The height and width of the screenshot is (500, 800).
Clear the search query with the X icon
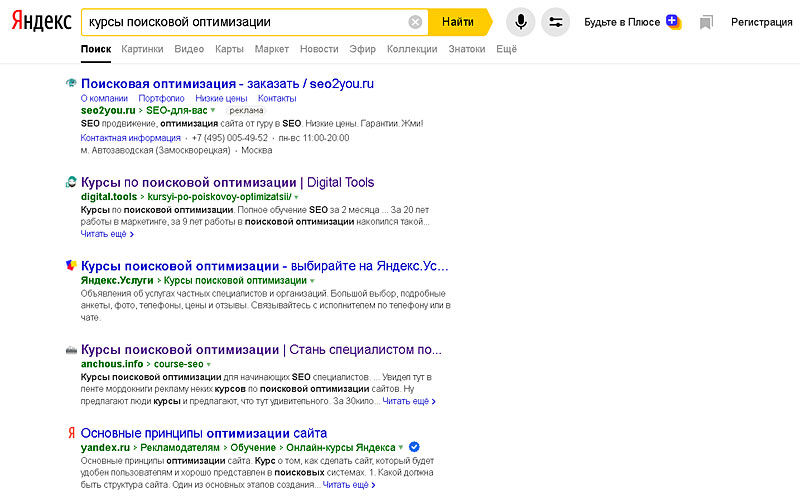tap(415, 22)
